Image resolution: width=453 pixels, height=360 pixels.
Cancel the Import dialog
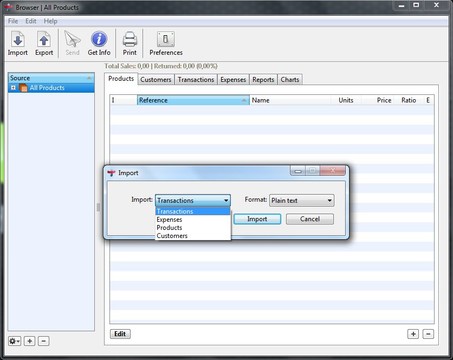coord(310,219)
